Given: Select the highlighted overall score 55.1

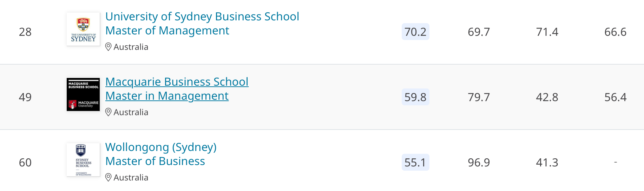Looking at the screenshot, I should (415, 162).
